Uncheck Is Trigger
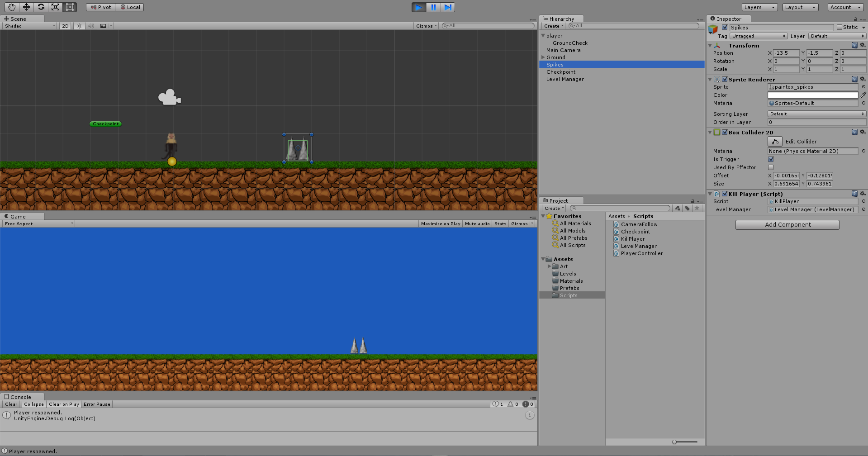The height and width of the screenshot is (456, 868). [771, 159]
